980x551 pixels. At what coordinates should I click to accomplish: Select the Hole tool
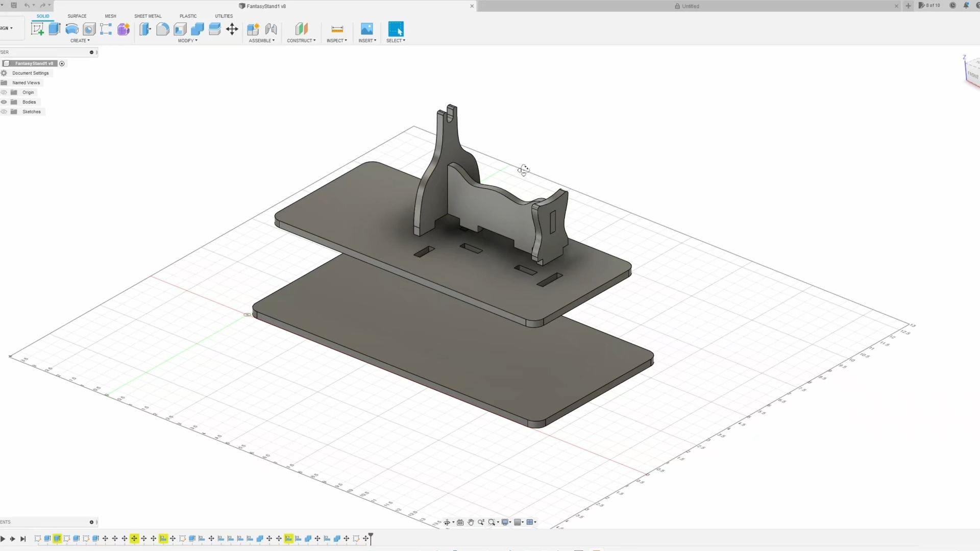pos(89,29)
